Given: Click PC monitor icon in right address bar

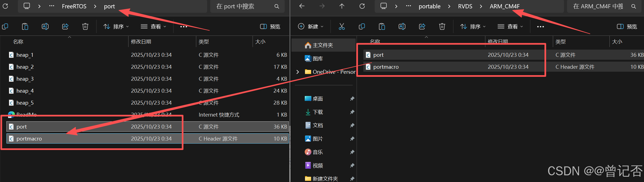Looking at the screenshot, I should pyautogui.click(x=384, y=6).
